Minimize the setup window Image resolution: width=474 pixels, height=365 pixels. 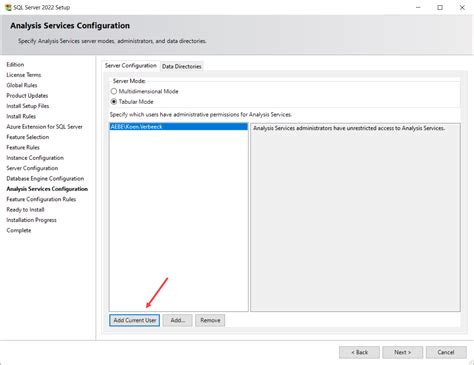coord(418,7)
